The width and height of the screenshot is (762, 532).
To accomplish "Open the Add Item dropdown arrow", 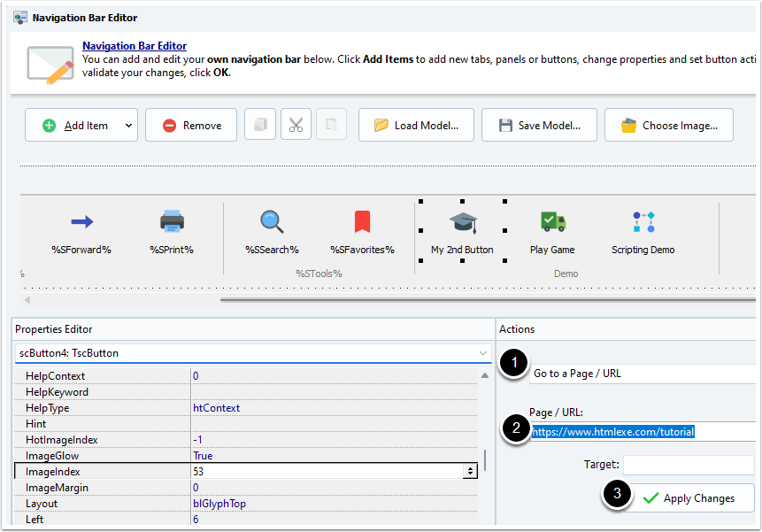I will pyautogui.click(x=128, y=126).
